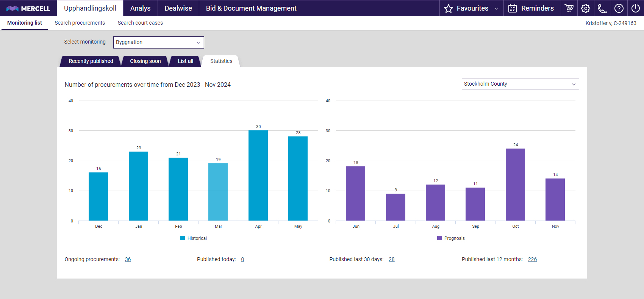Expand the Favourites chevron menu
This screenshot has width=644, height=299.
[496, 8]
